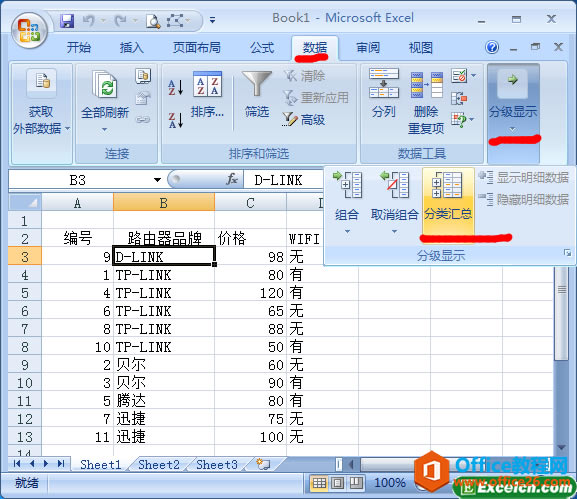577x499 pixels.
Task: Select cell containing 腾达
Action: 164,401
